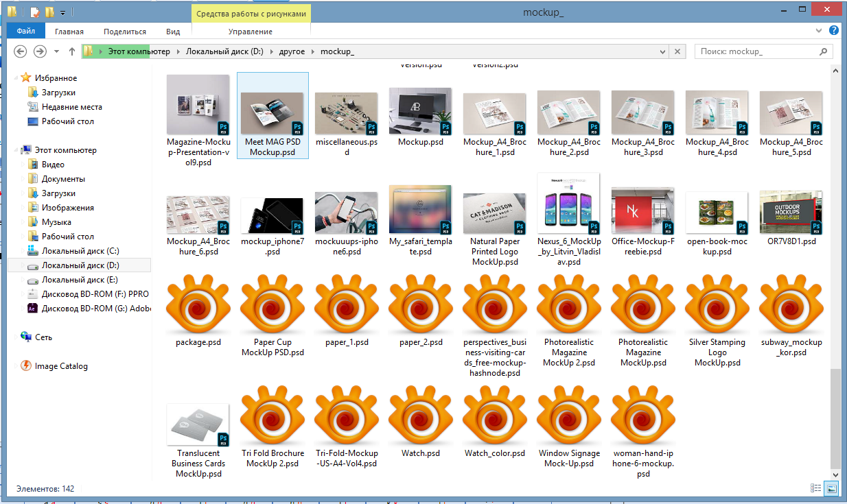The height and width of the screenshot is (504, 847).
Task: Select Paper Cup MockUp PSD.psd icon
Action: 272,304
